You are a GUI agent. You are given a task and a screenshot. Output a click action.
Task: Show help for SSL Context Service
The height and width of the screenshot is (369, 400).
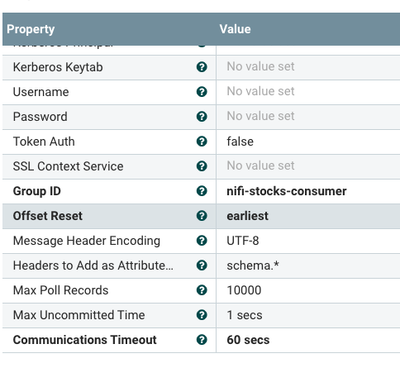coord(202,166)
